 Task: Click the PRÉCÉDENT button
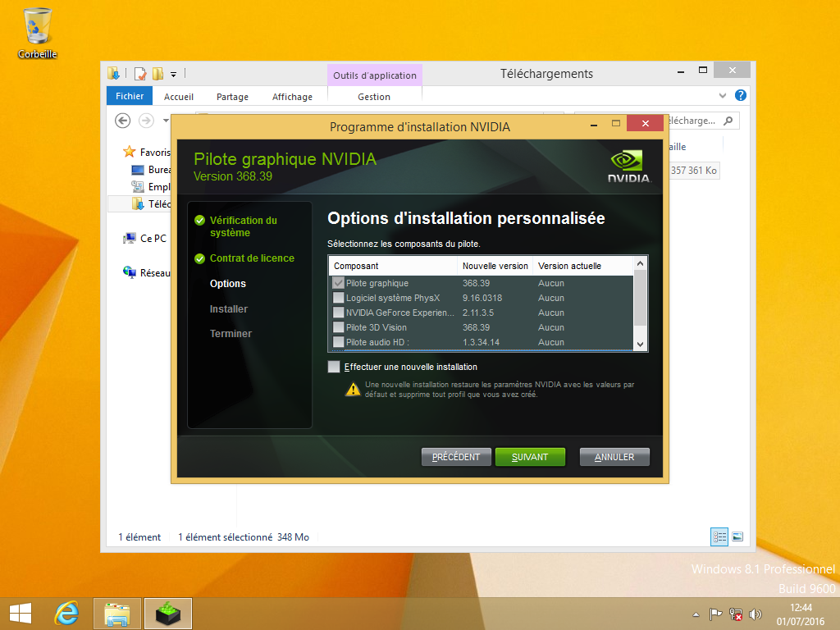coord(456,457)
